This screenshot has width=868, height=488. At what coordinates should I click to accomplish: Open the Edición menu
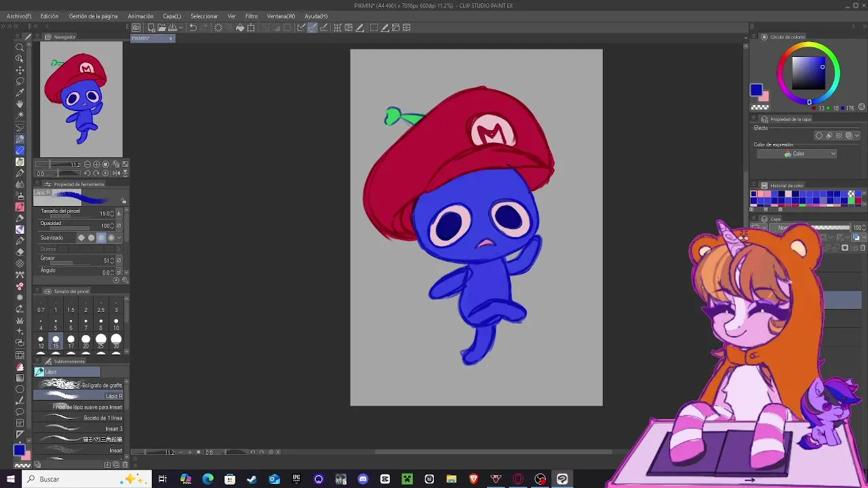tap(50, 16)
